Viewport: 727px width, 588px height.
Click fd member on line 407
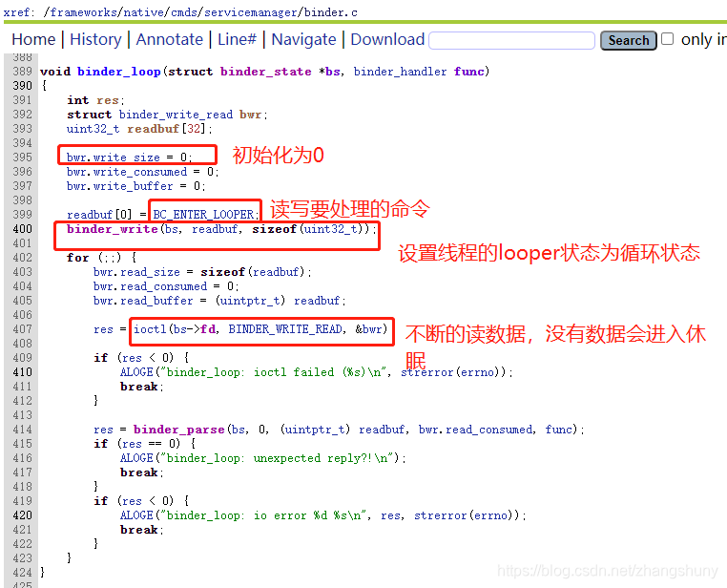pos(208,329)
